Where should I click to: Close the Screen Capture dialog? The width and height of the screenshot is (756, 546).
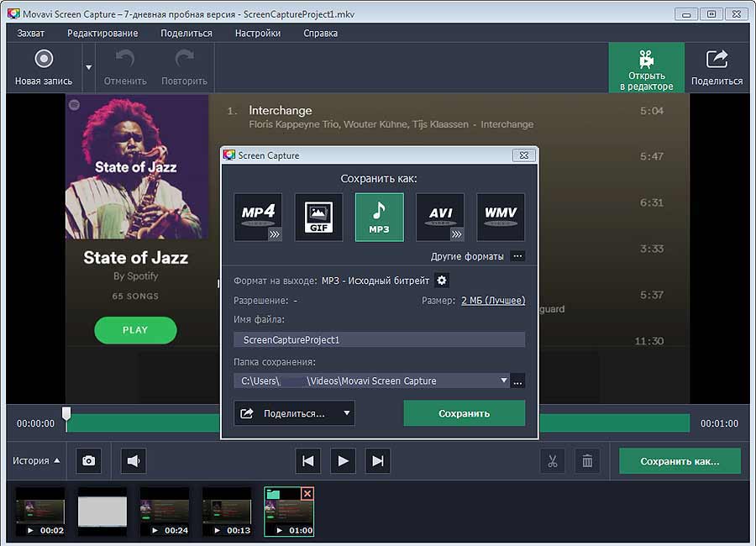(523, 155)
